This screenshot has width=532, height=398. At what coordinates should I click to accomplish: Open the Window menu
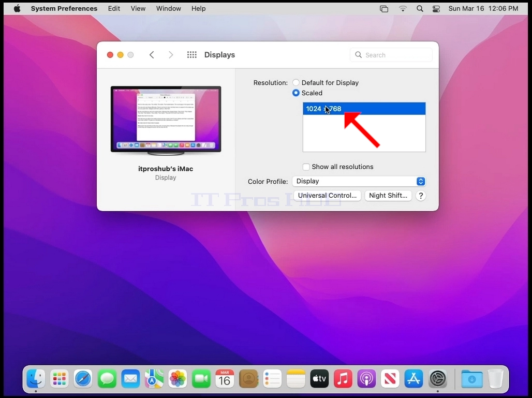pyautogui.click(x=168, y=8)
